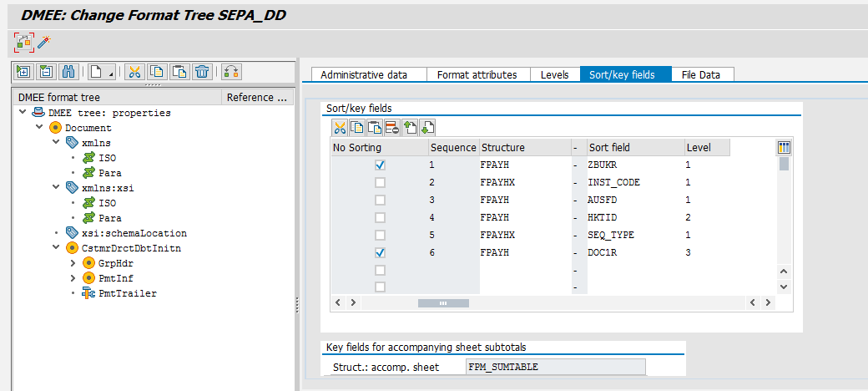
Task: Switch to the Administrative data tab
Action: (364, 74)
